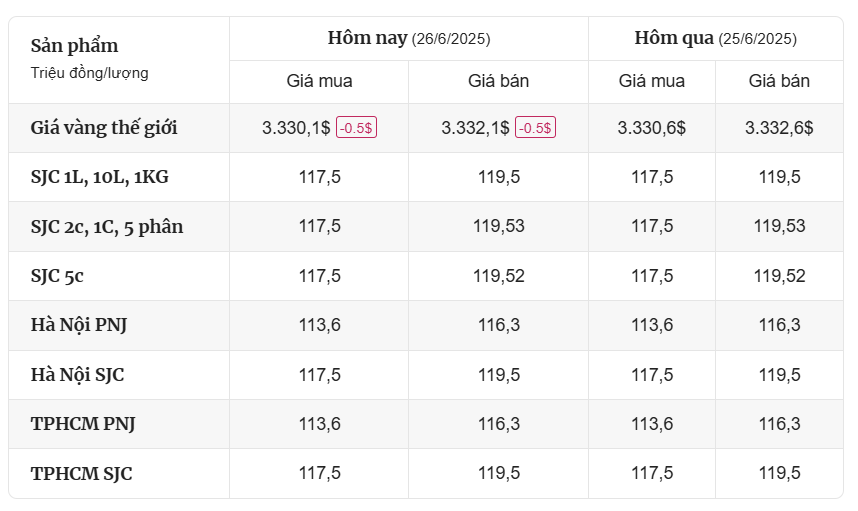The height and width of the screenshot is (511, 858).
Task: Select the Hà Nội SJC row label
Action: (77, 375)
